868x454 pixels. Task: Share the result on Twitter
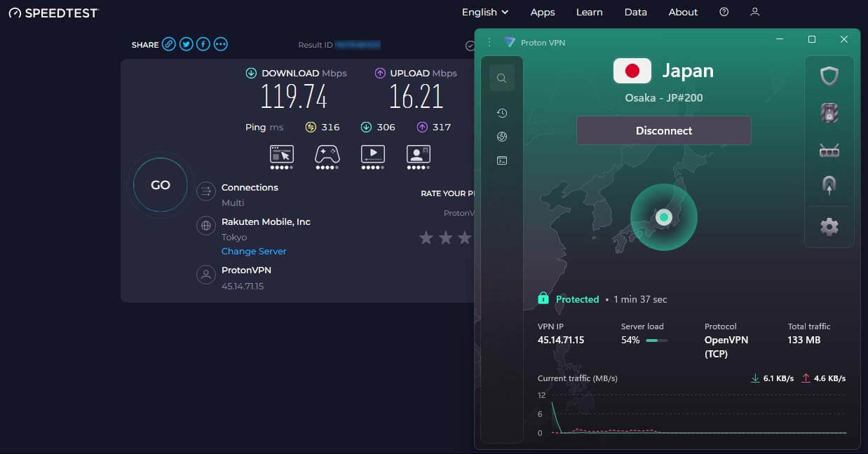tap(185, 43)
